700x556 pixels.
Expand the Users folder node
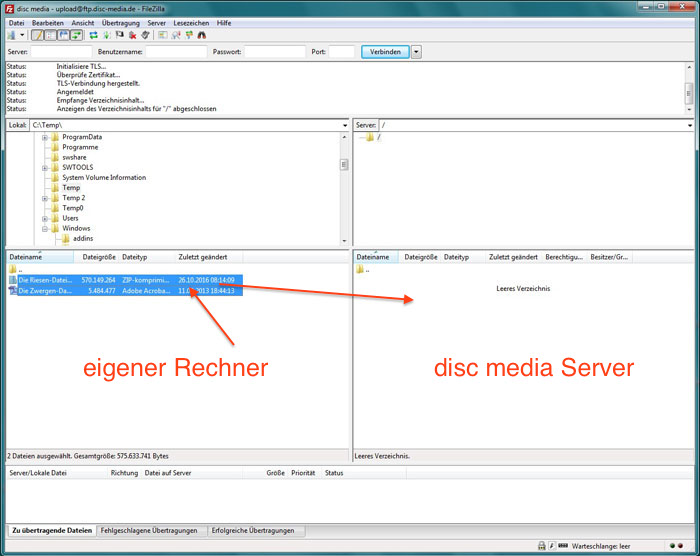coord(45,219)
